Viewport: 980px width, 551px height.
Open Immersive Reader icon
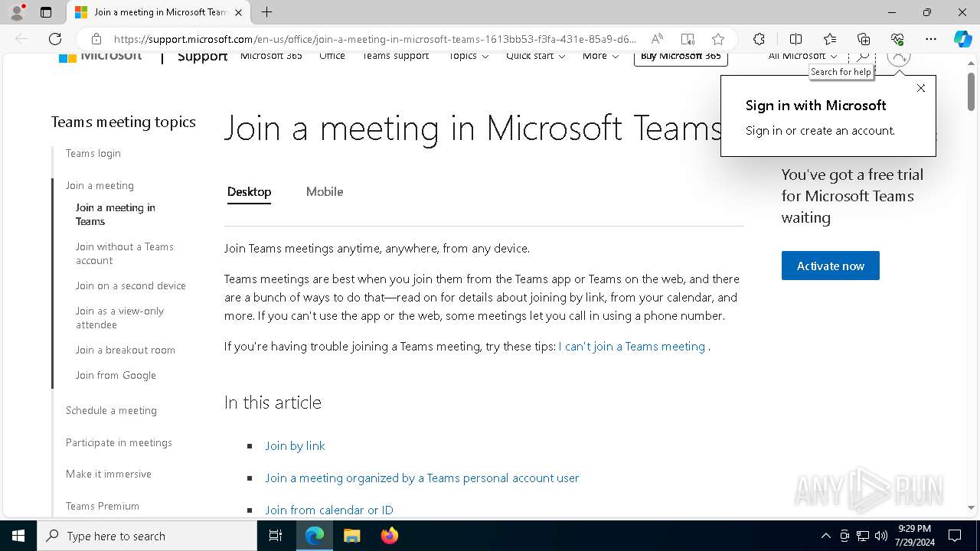point(688,39)
